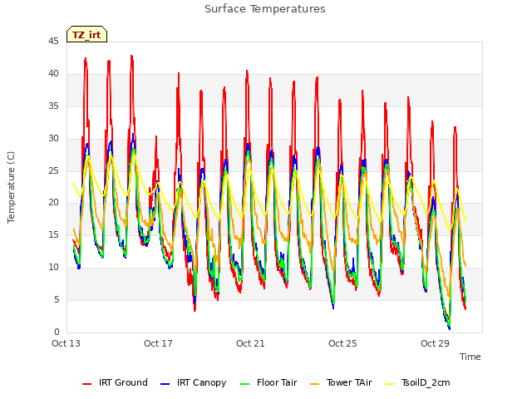The height and width of the screenshot is (399, 532).
Task: Click the yellow TsoilD_2cm color swatch
Action: pyautogui.click(x=390, y=384)
